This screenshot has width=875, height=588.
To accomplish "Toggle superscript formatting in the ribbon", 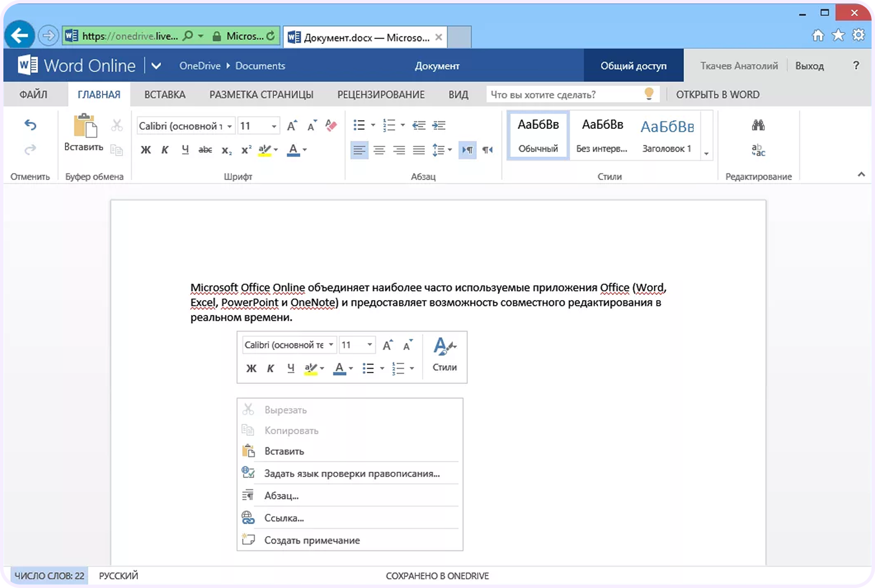I will click(x=246, y=150).
